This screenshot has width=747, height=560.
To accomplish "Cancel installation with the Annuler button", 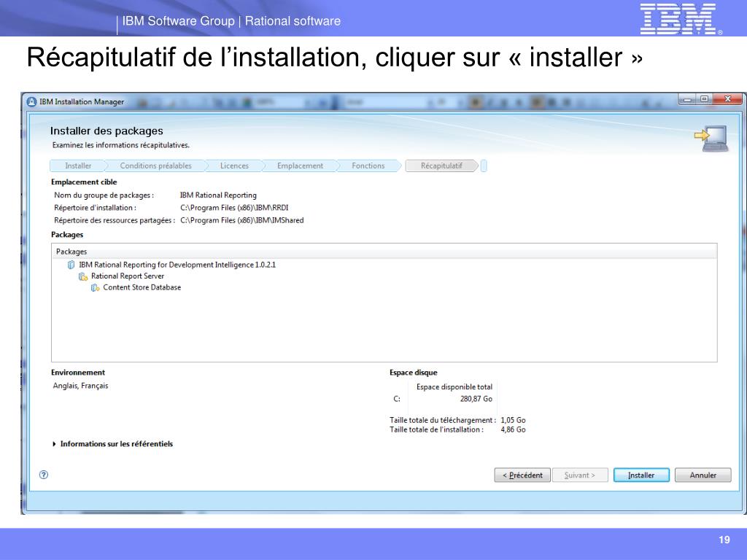I will (703, 475).
